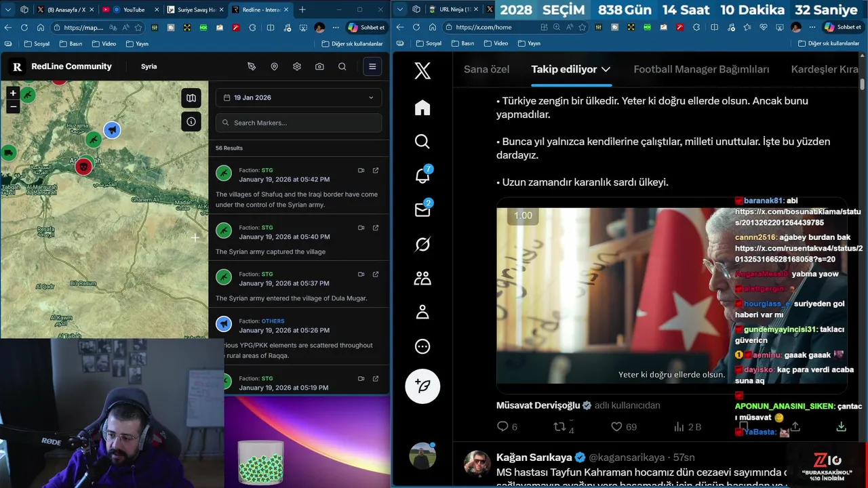The width and height of the screenshot is (868, 488).
Task: Select the red skull marker on map
Action: pos(83,166)
